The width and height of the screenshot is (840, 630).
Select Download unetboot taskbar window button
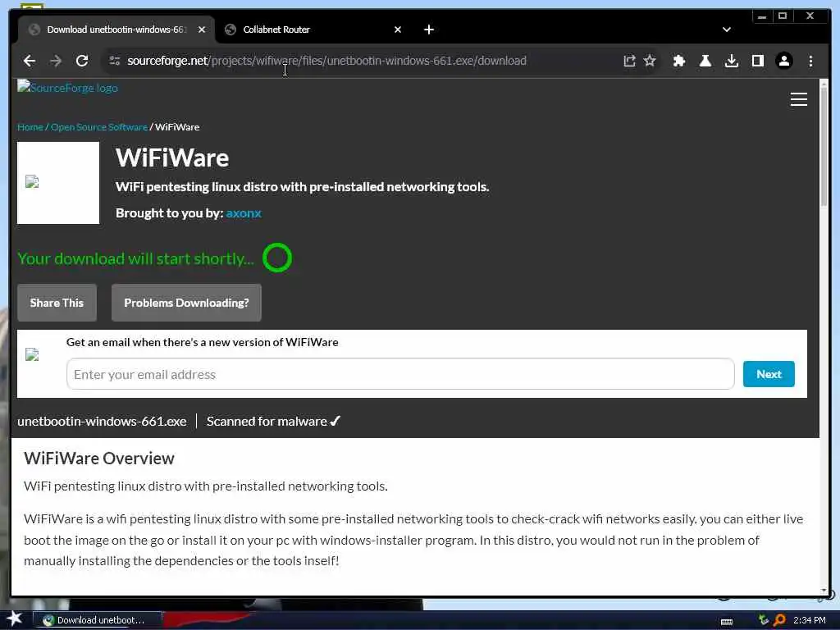click(x=97, y=620)
